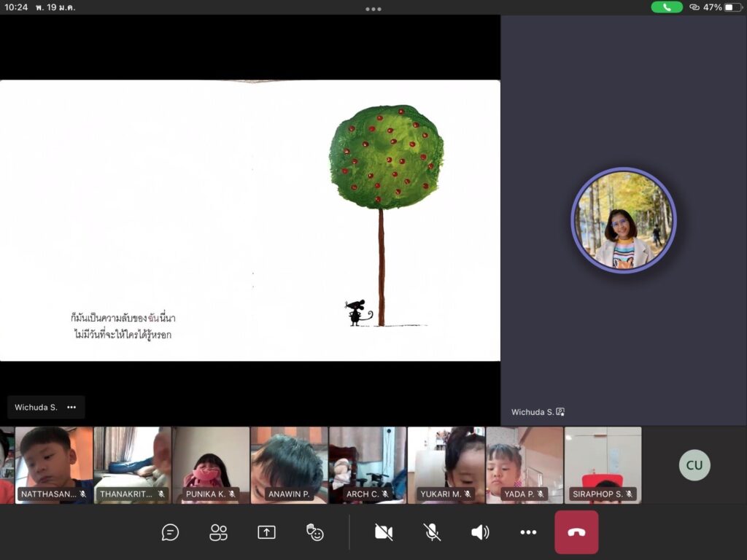Select Wichuda S. circular profile picture

623,220
